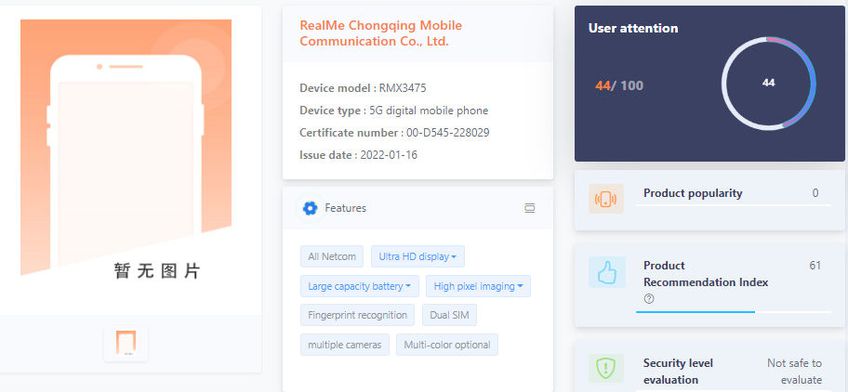Viewport: 848px width, 392px height.
Task: Click the multiple cameras feature tag
Action: click(344, 344)
